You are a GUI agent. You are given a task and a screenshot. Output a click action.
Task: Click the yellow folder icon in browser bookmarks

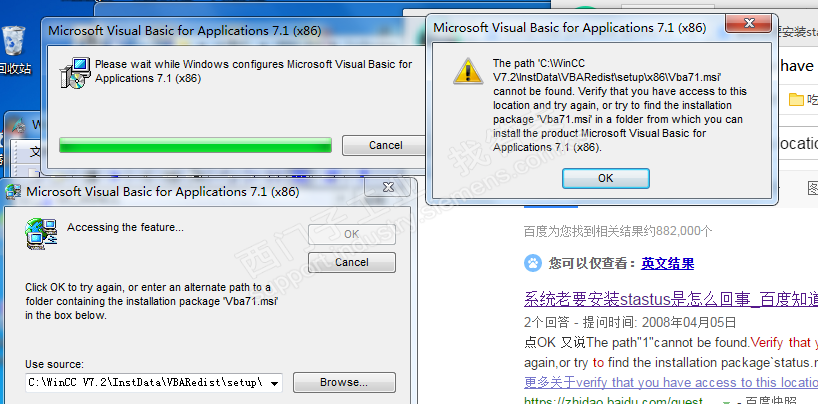tap(796, 99)
